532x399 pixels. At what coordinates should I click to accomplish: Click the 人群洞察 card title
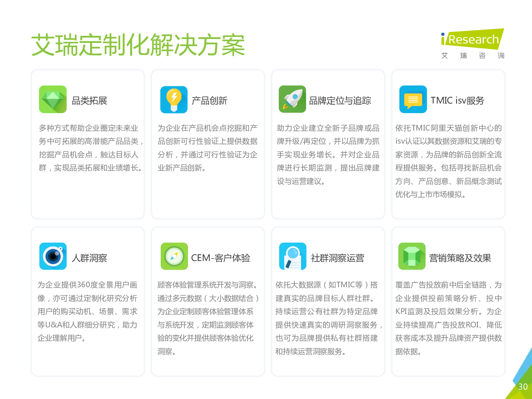(x=89, y=258)
